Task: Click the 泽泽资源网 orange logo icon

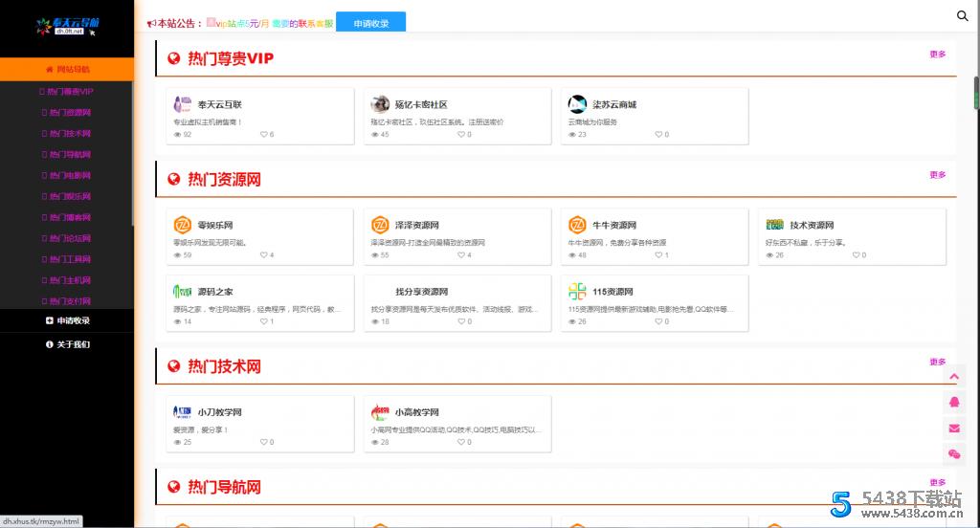Action: click(x=379, y=225)
